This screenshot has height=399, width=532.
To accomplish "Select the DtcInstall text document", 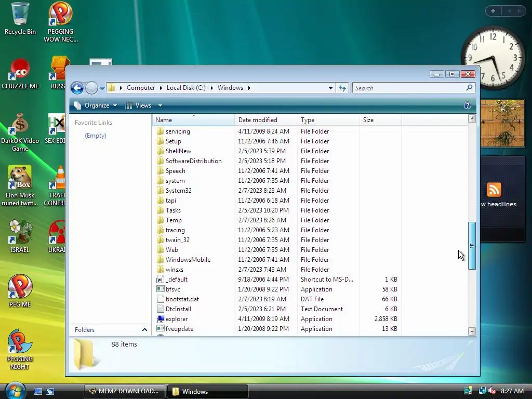I will click(x=179, y=309).
